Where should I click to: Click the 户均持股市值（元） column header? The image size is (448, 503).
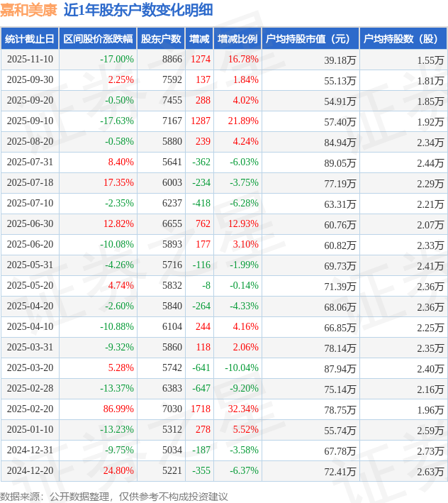310,38
